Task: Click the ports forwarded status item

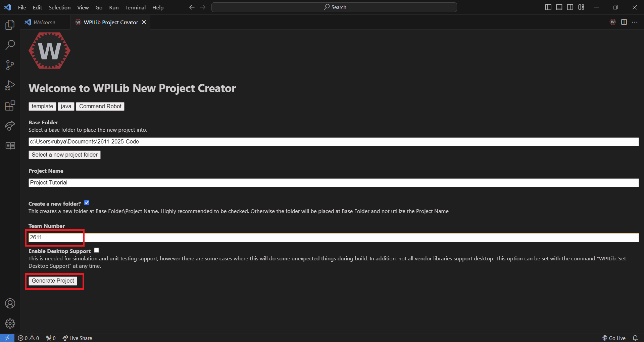Action: [x=51, y=338]
